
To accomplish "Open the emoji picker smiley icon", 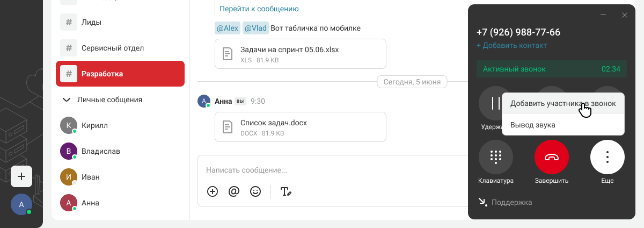I will pos(255,191).
